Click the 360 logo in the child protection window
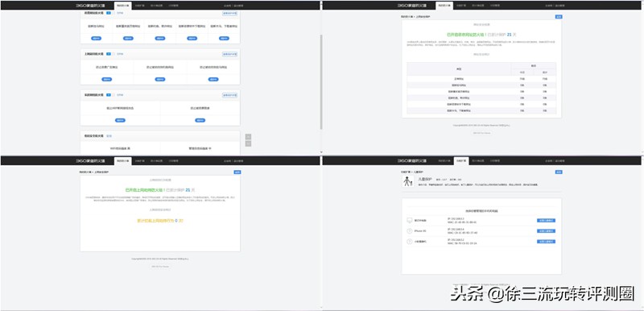Screen dimensions: 644x311 [412, 161]
